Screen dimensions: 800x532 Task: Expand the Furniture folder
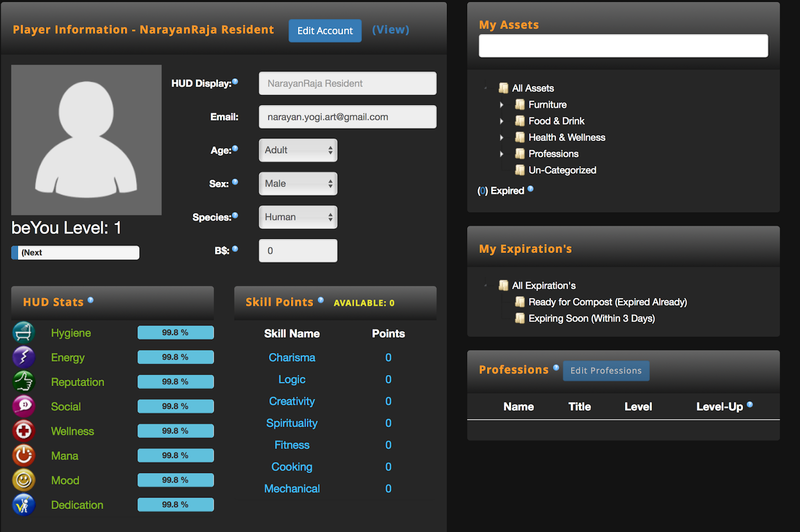point(502,104)
